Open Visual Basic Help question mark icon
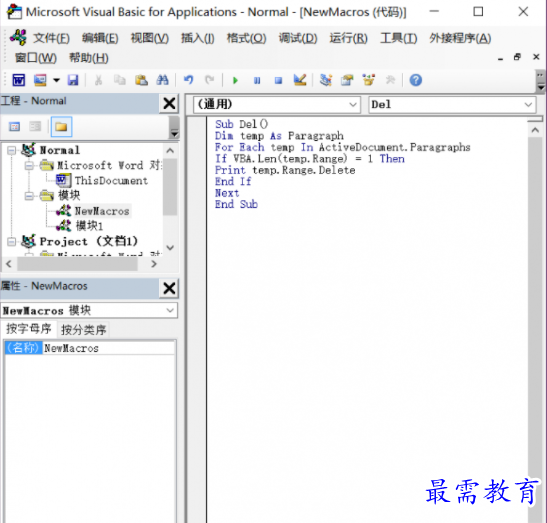Screen dimensions: 547x523 click(x=416, y=80)
